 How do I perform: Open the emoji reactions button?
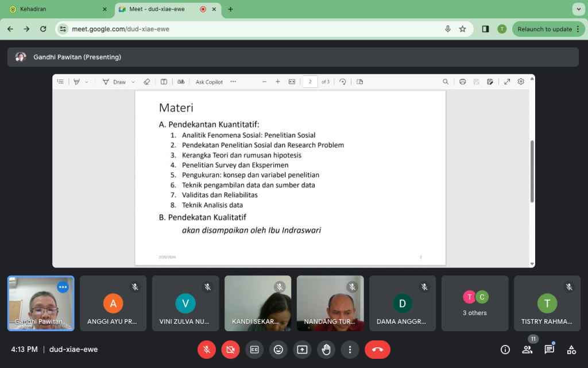(278, 349)
